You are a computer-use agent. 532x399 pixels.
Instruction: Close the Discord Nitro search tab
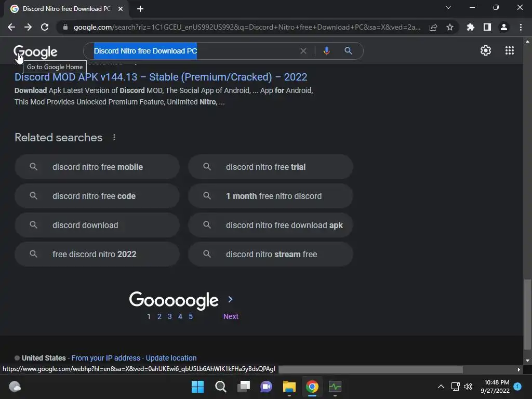121,9
